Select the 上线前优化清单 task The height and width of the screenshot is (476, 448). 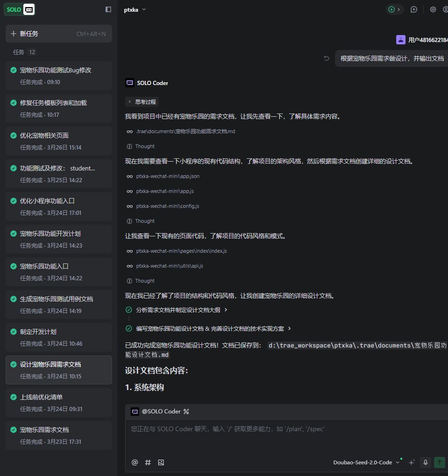(x=59, y=403)
